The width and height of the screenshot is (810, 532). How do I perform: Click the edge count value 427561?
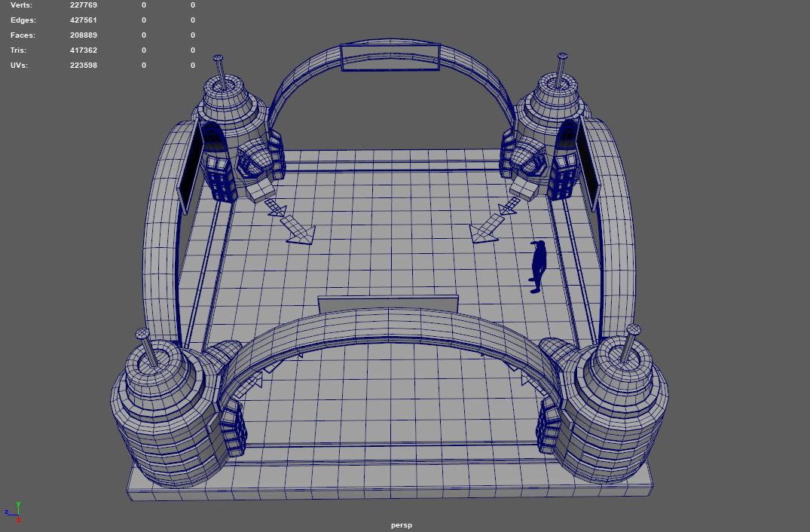(x=83, y=20)
